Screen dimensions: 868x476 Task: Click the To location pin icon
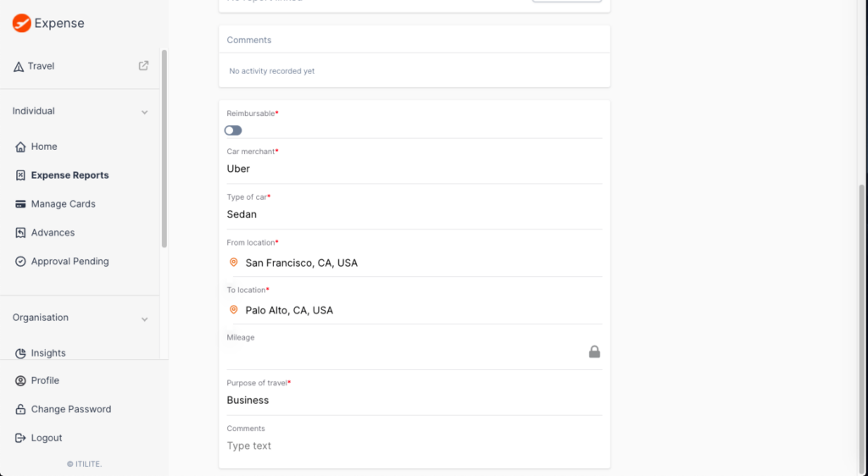click(234, 310)
